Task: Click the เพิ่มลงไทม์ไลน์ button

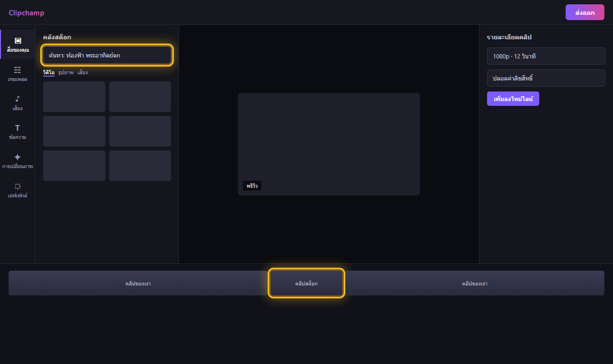Action: [513, 99]
